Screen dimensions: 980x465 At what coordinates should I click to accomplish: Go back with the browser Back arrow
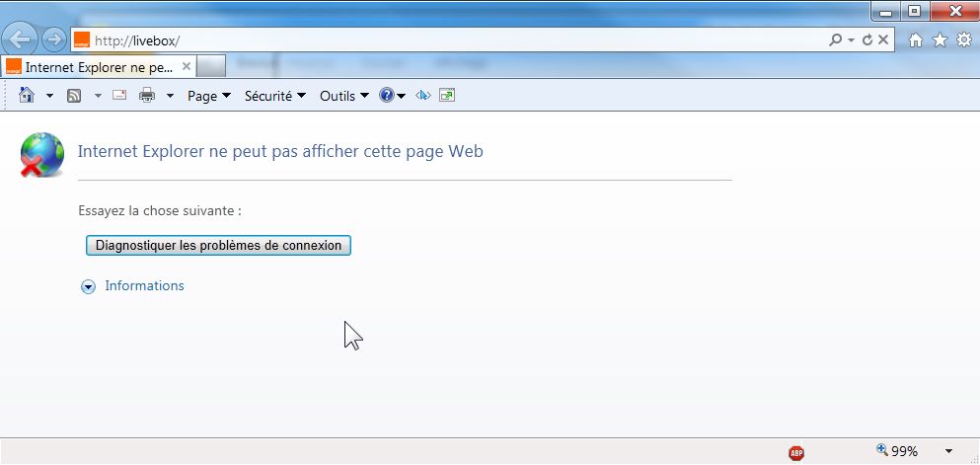point(21,40)
